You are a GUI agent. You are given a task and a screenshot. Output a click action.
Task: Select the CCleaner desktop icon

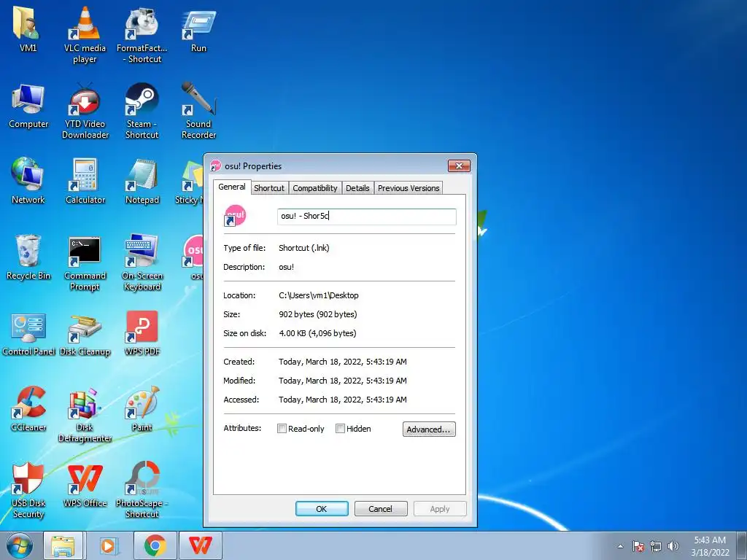pyautogui.click(x=28, y=408)
